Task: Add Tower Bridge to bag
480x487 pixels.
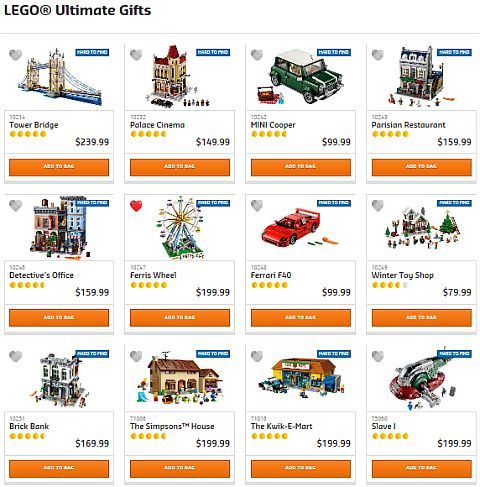Action: pos(59,167)
